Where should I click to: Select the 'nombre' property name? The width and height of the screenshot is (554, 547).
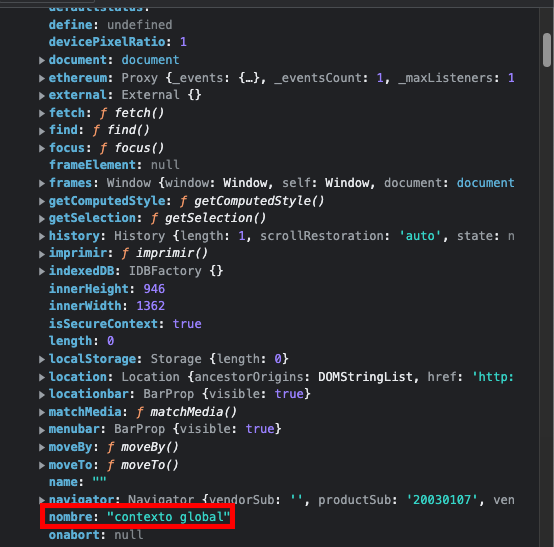[x=71, y=517]
